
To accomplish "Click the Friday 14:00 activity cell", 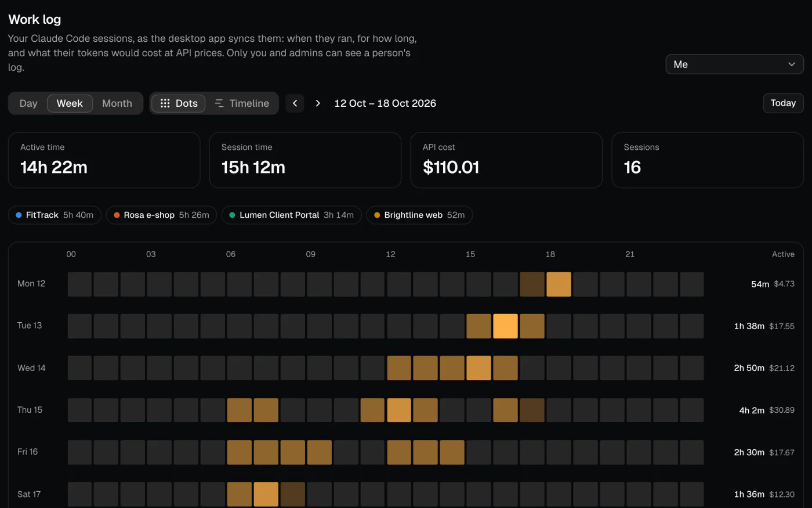I will (x=452, y=452).
